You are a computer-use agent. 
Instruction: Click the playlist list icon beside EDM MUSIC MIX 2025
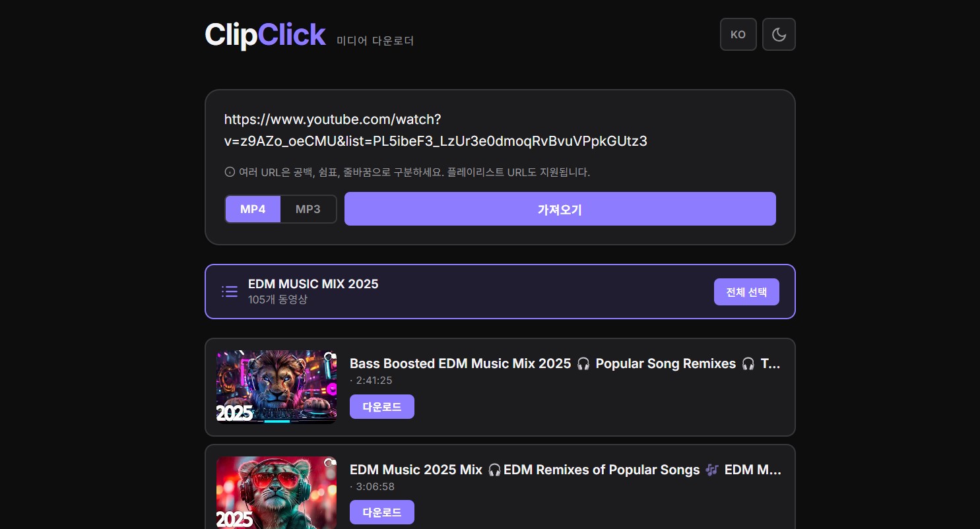[230, 292]
